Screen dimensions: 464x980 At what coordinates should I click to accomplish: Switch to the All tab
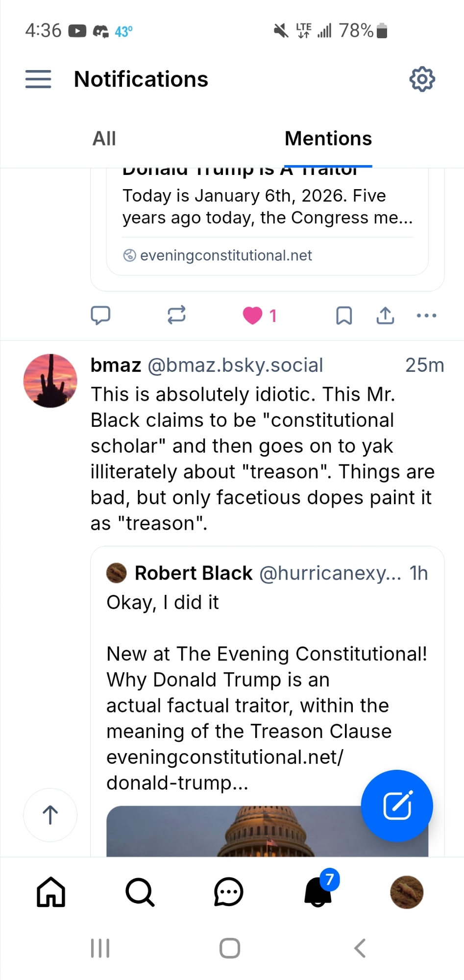(x=104, y=139)
